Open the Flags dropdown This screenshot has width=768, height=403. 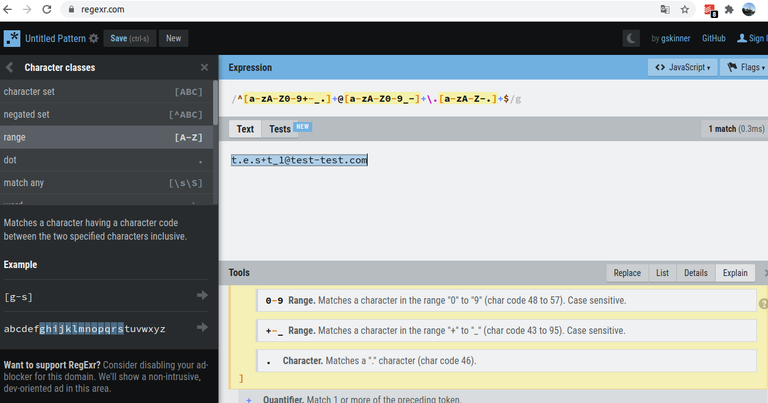[744, 67]
